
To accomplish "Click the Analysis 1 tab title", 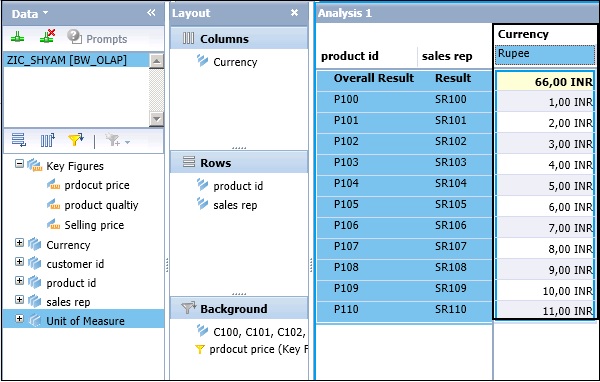I will point(344,13).
